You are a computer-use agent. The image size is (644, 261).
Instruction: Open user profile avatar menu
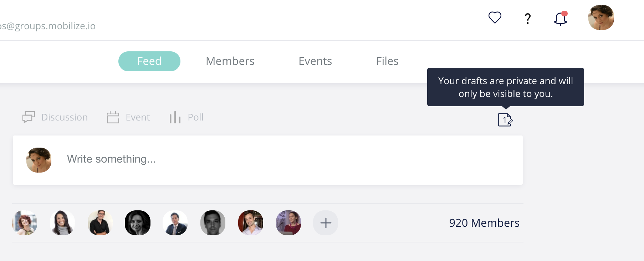click(601, 17)
